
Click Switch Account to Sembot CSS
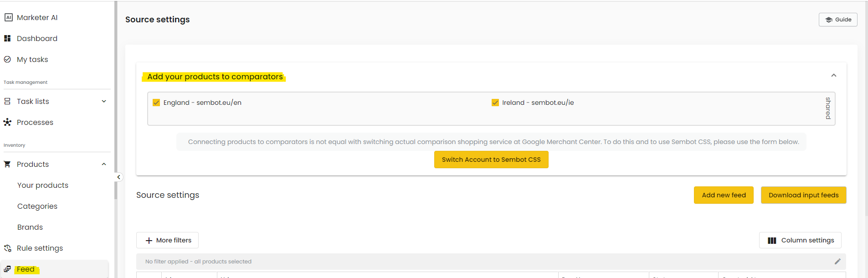[x=491, y=160]
